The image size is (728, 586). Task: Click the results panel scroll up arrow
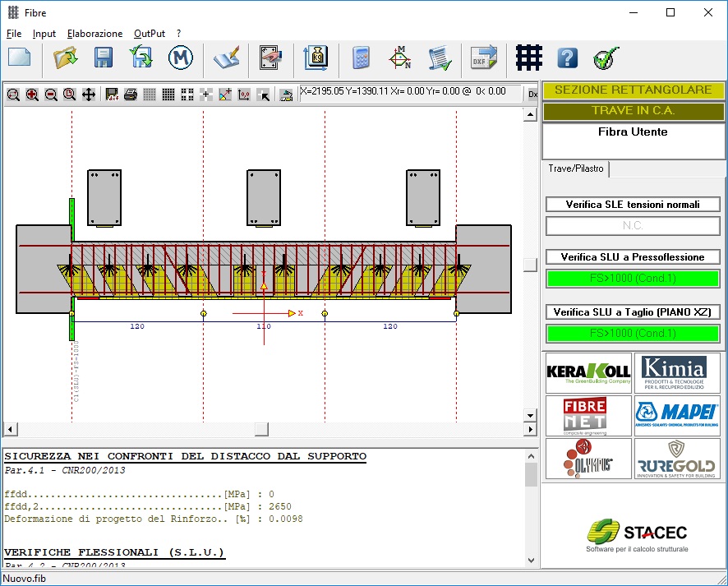tap(531, 456)
